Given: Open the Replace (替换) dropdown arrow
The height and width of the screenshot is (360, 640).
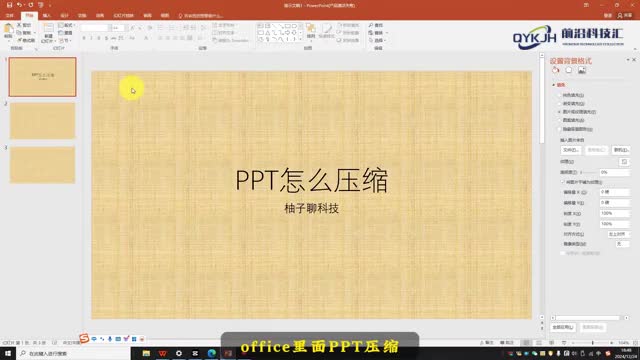Looking at the screenshot, I should (x=387, y=33).
